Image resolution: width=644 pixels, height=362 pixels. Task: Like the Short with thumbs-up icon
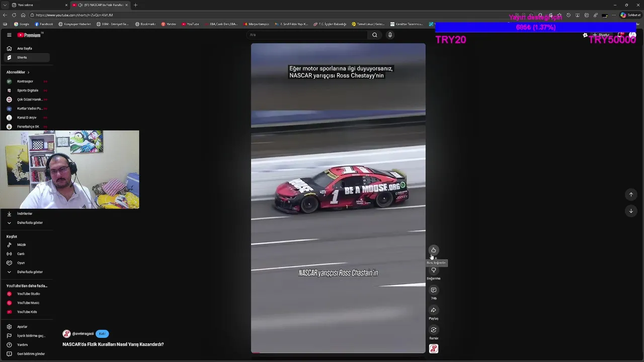point(433,250)
